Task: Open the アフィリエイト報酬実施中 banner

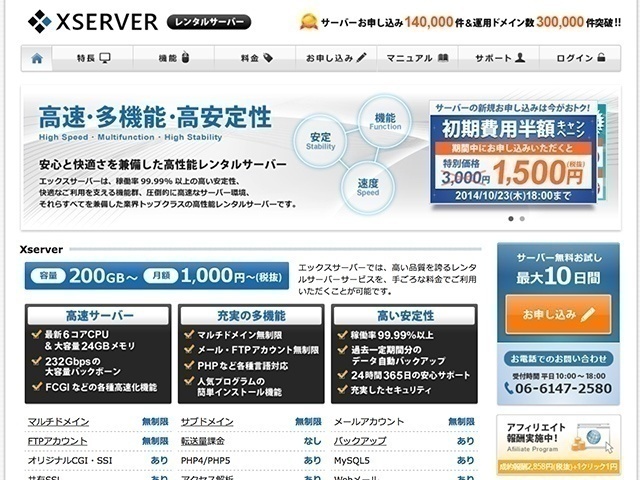Action: [558, 445]
